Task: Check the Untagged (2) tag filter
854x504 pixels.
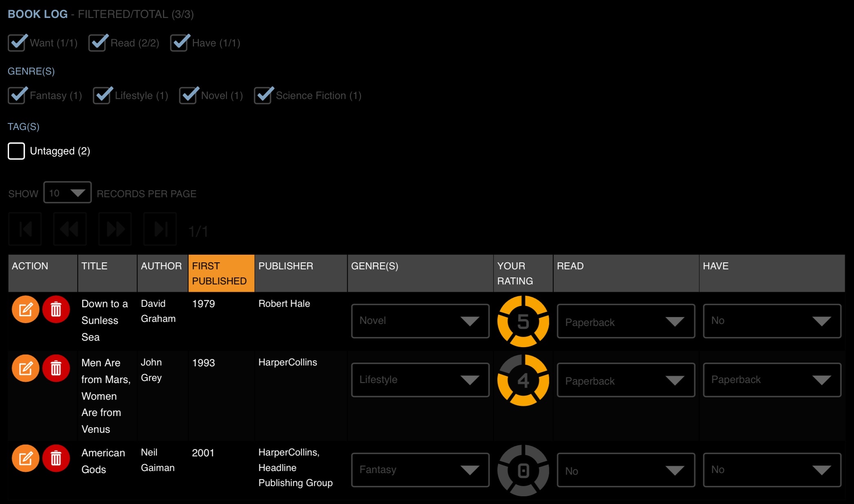Action: coord(16,151)
